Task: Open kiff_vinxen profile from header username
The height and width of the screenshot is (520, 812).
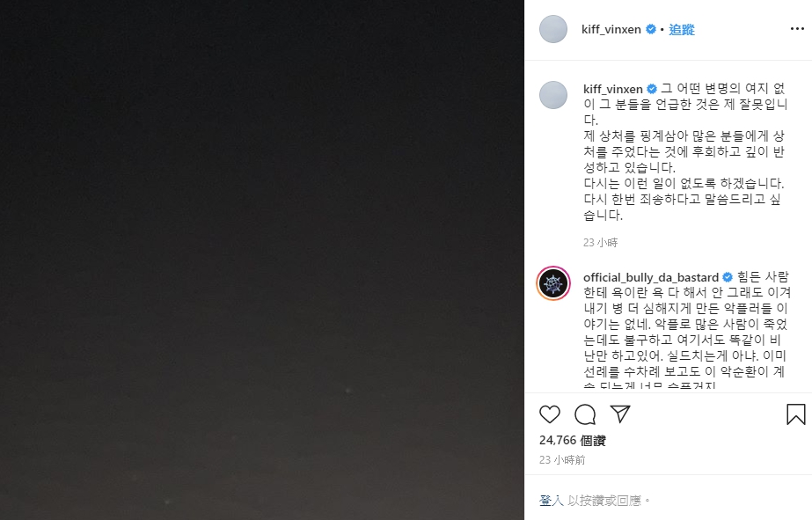Action: (x=611, y=30)
